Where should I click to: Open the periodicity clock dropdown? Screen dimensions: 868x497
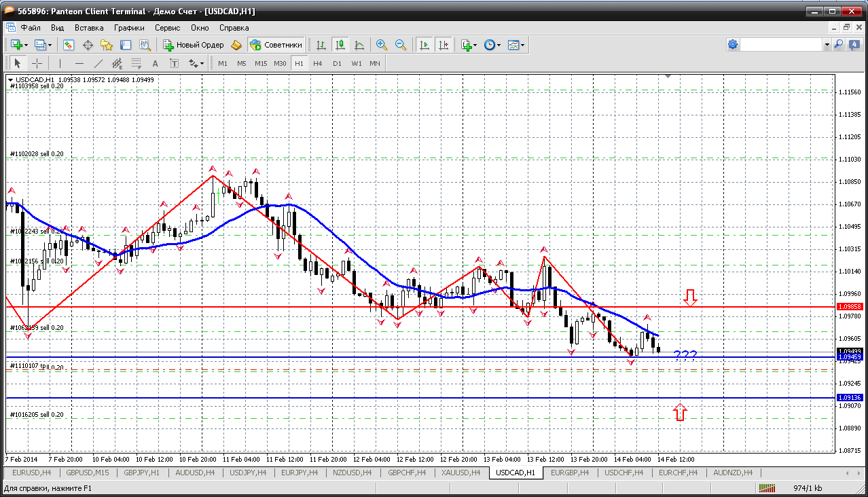pyautogui.click(x=492, y=45)
